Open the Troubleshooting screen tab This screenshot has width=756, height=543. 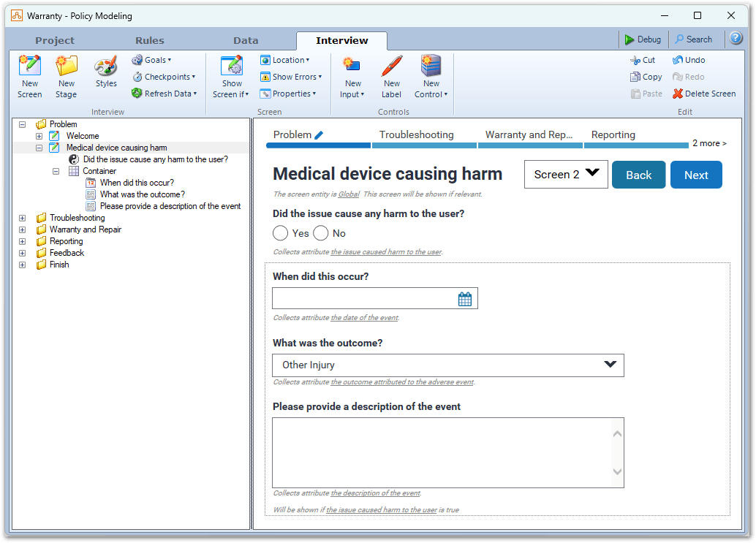[x=417, y=134]
